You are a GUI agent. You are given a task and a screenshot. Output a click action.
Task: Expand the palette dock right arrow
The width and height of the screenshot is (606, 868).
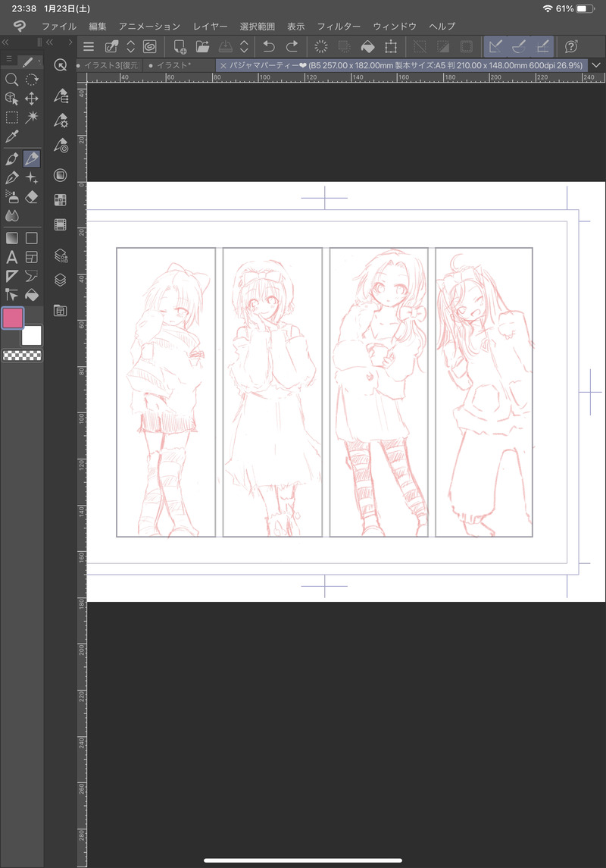pos(70,42)
